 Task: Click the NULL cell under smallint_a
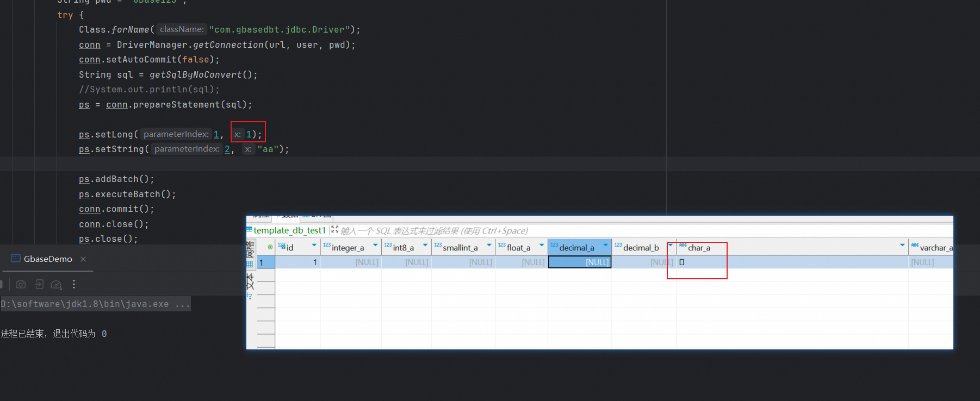point(463,262)
